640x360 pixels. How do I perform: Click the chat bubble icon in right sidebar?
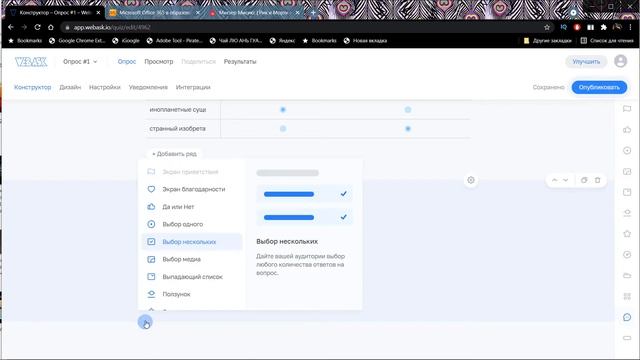pos(627,317)
